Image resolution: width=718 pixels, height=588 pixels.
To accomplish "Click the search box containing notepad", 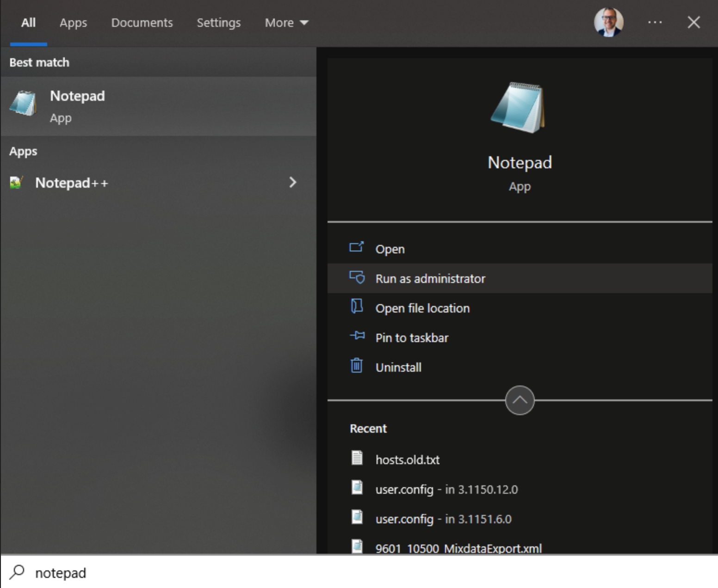I will pyautogui.click(x=359, y=572).
